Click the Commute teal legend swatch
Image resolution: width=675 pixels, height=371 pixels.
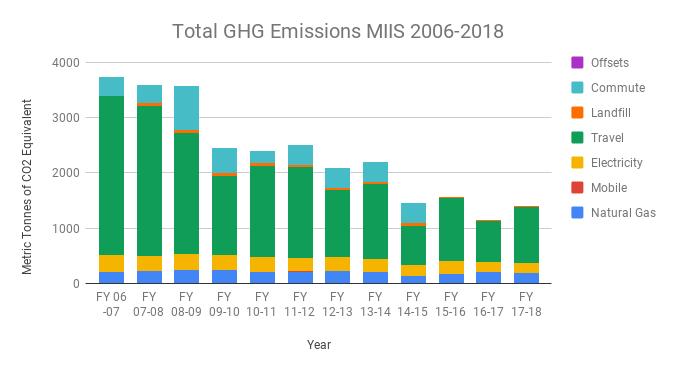point(577,87)
